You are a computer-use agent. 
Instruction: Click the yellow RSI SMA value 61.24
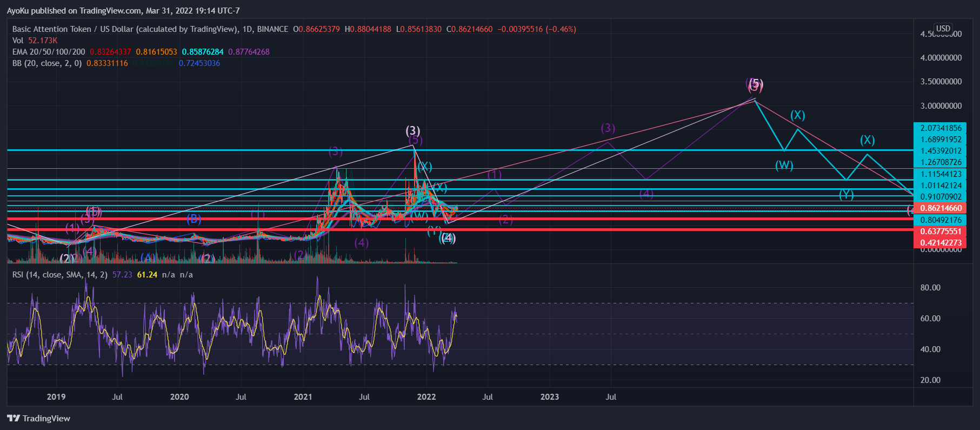pos(147,275)
